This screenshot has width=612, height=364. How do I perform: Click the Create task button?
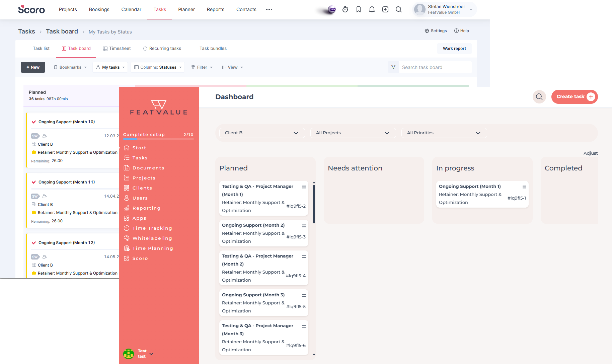pyautogui.click(x=575, y=97)
